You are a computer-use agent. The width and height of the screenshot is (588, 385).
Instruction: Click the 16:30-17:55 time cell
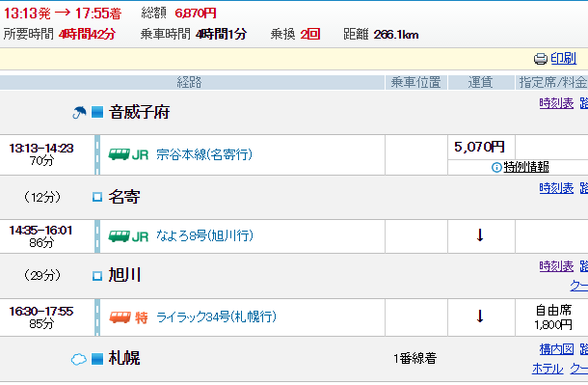click(41, 317)
